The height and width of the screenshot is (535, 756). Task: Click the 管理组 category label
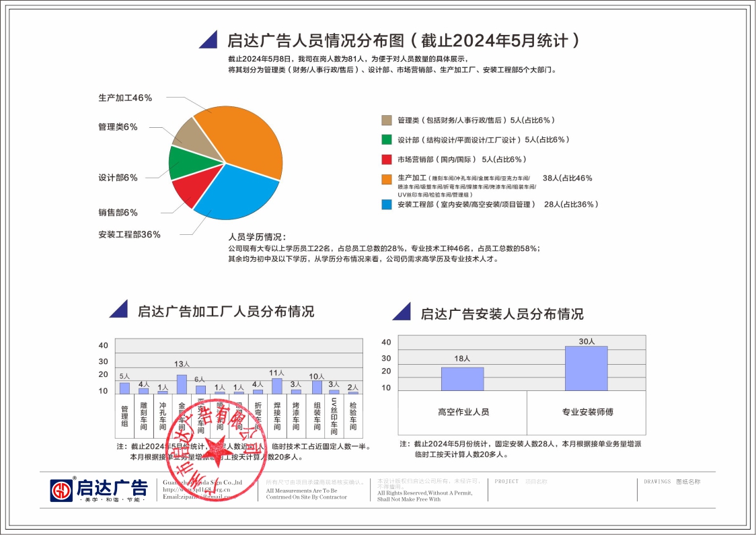(125, 416)
